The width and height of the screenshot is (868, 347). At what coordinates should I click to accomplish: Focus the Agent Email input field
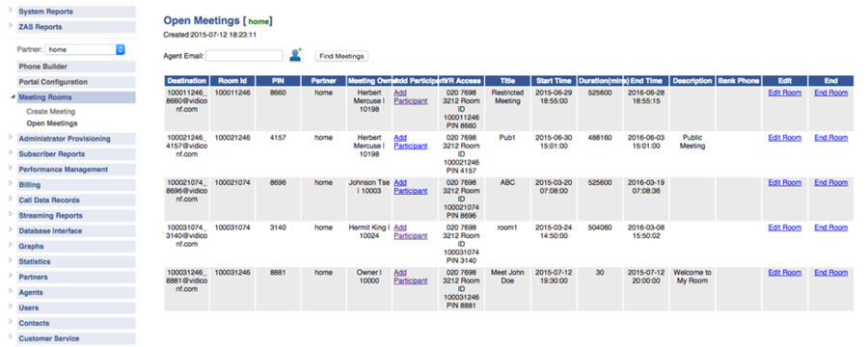(244, 55)
